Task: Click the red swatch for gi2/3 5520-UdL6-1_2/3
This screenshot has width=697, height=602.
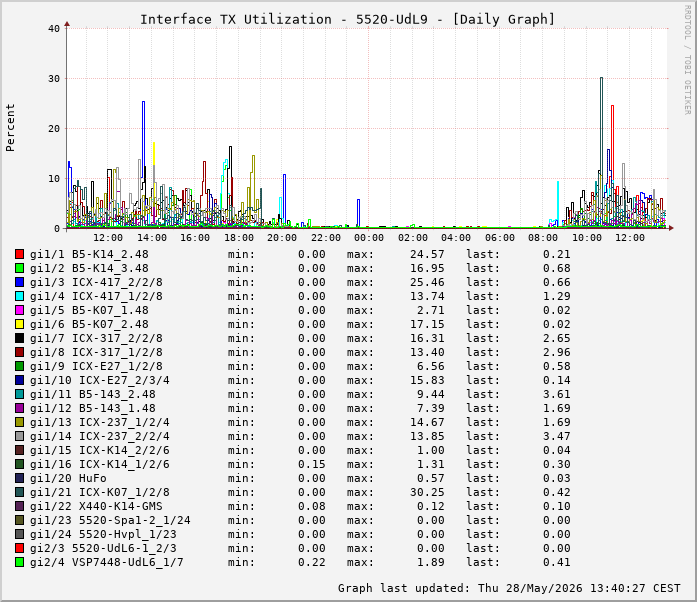Action: point(19,548)
